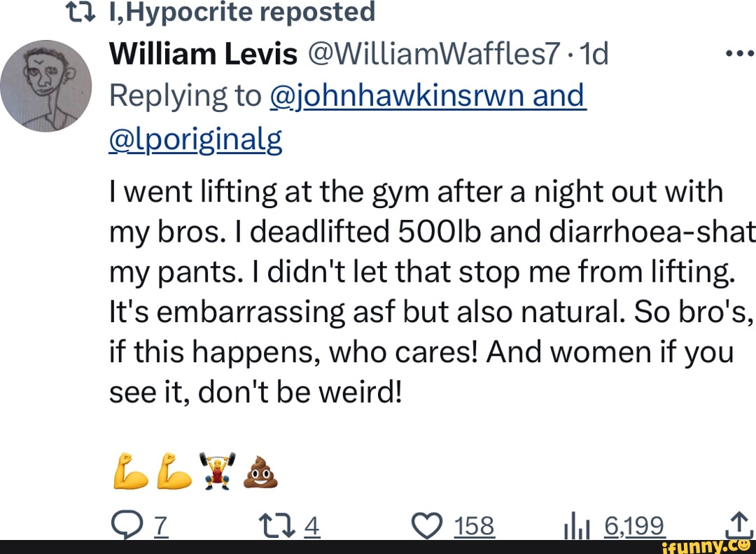This screenshot has width=756, height=554.
Task: Click the 158 likes count
Action: [474, 525]
